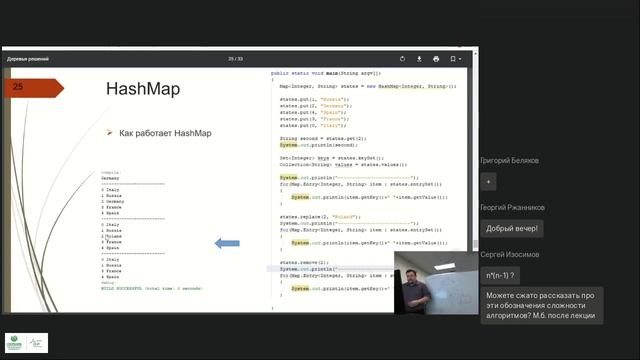Select code line "String second = states.get(2);"
Viewport: 640px width, 360px height.
[x=323, y=138]
